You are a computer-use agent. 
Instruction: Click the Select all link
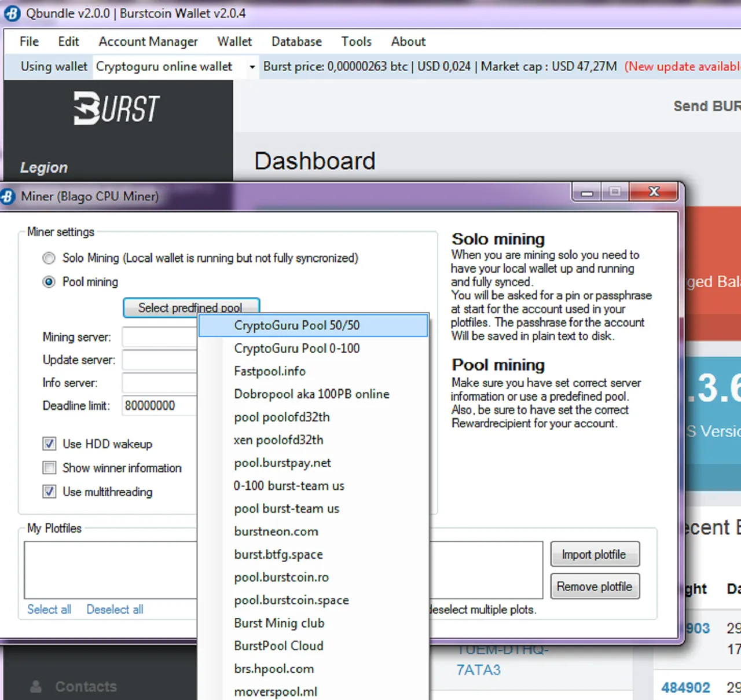pyautogui.click(x=49, y=610)
